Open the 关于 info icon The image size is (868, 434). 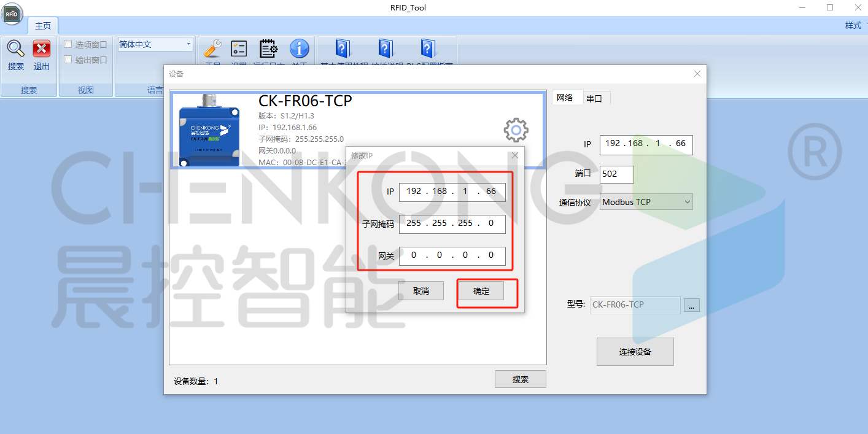300,49
